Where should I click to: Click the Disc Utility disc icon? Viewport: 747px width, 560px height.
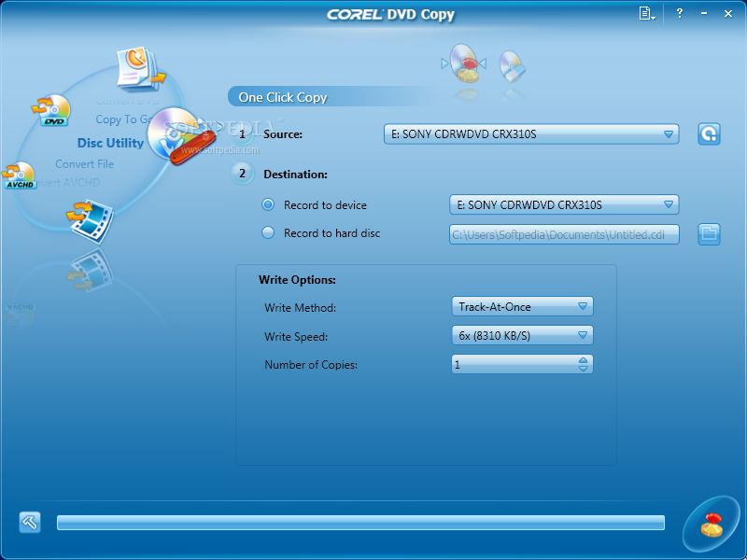[180, 135]
